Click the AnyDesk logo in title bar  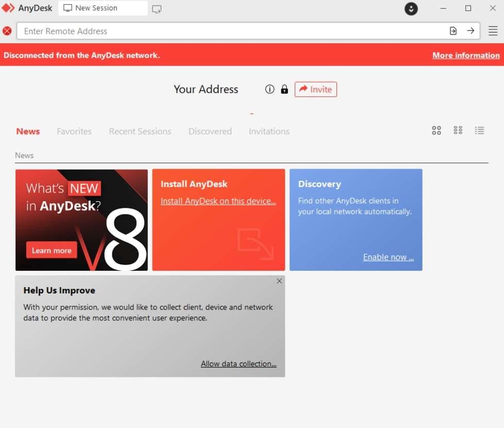point(8,8)
